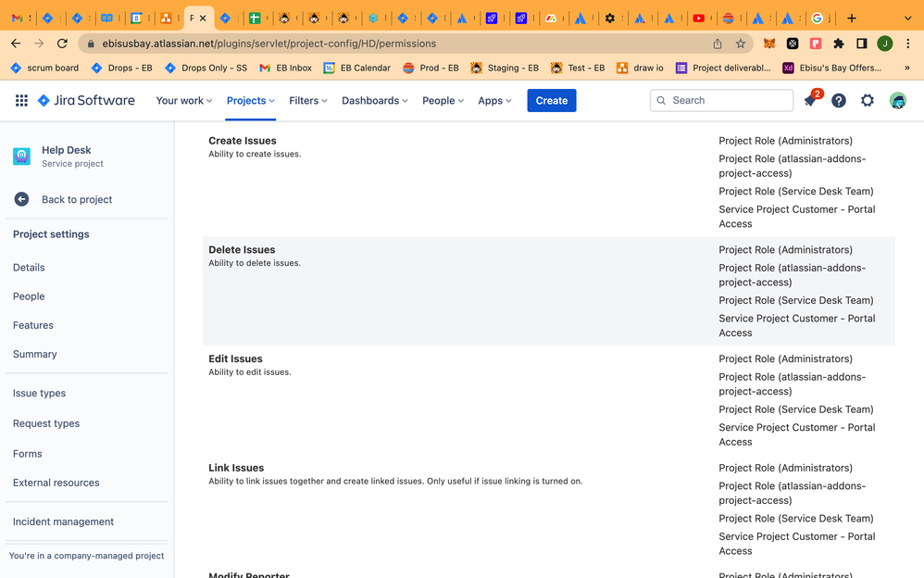Click the browser address bar URL
Screen dimensions: 924x578
pos(269,44)
